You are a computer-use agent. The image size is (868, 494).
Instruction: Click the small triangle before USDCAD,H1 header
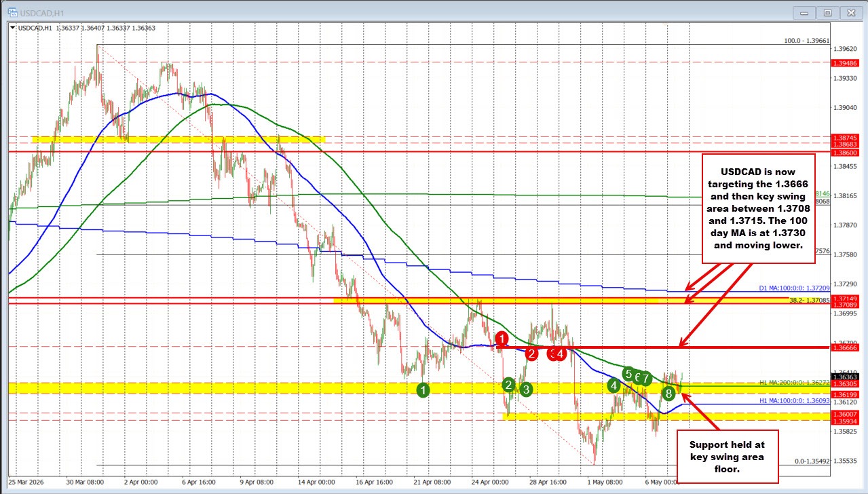pos(12,28)
